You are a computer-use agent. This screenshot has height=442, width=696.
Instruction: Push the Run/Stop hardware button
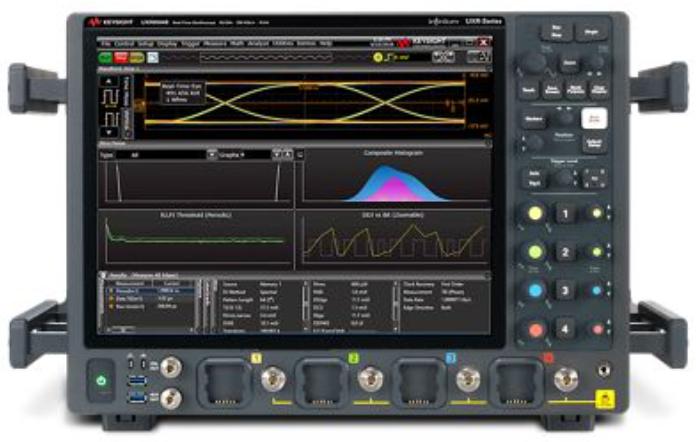[556, 32]
